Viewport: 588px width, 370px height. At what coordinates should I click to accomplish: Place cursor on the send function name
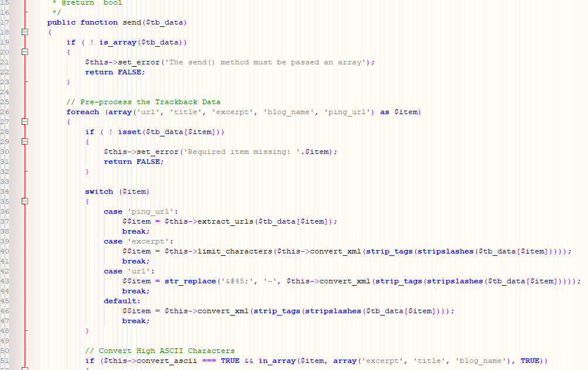tap(132, 22)
